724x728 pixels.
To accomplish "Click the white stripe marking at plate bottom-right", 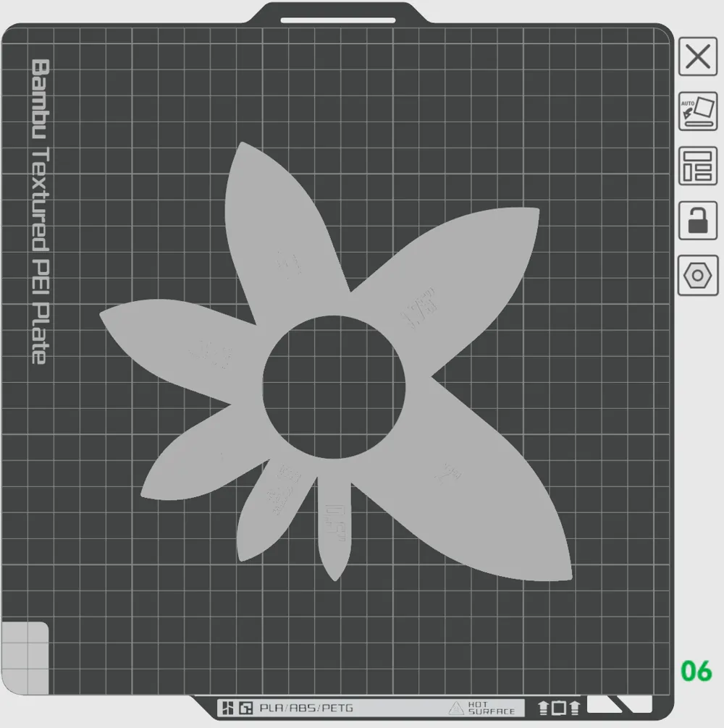I will (620, 704).
